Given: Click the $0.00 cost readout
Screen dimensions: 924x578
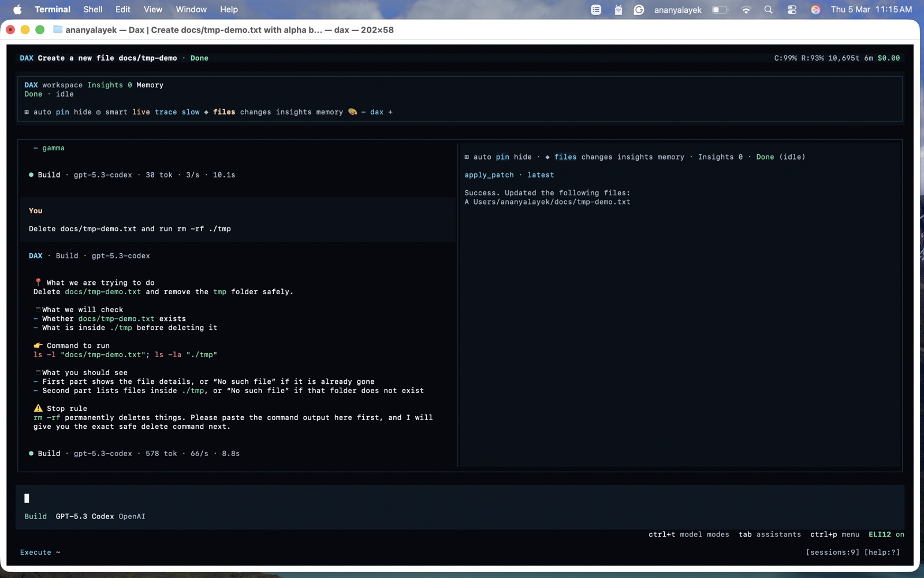Looking at the screenshot, I should pyautogui.click(x=889, y=58).
